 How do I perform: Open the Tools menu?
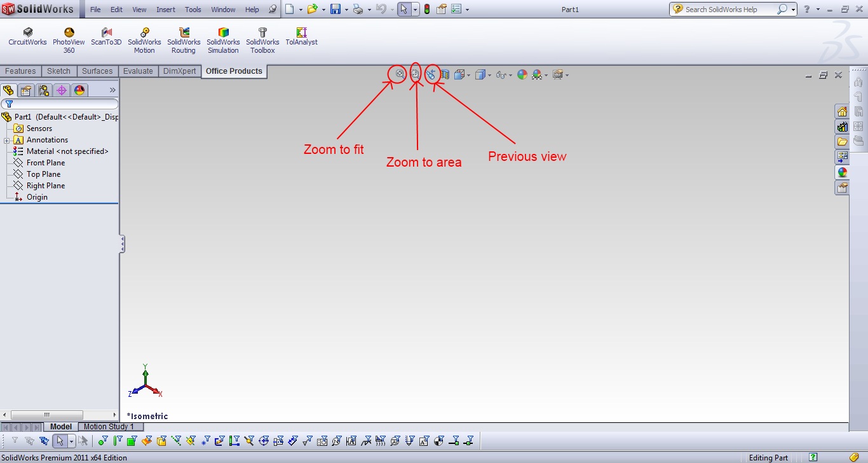(x=193, y=10)
